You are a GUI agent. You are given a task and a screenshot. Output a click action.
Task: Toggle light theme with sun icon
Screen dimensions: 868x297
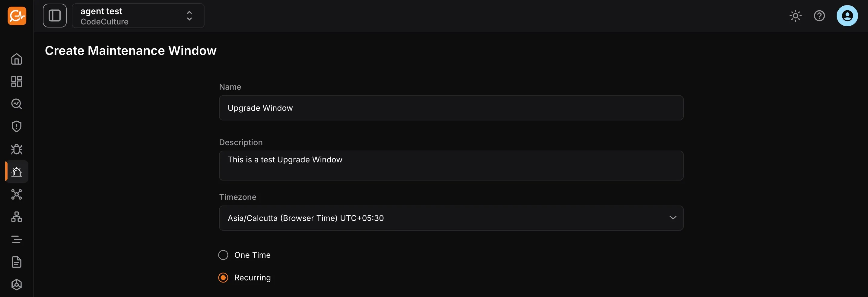pyautogui.click(x=795, y=16)
